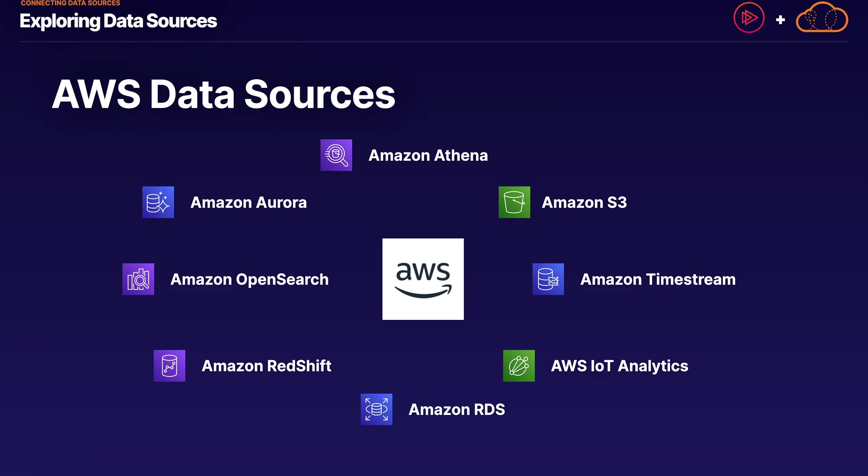Click the Amazon Athena icon

pos(336,155)
